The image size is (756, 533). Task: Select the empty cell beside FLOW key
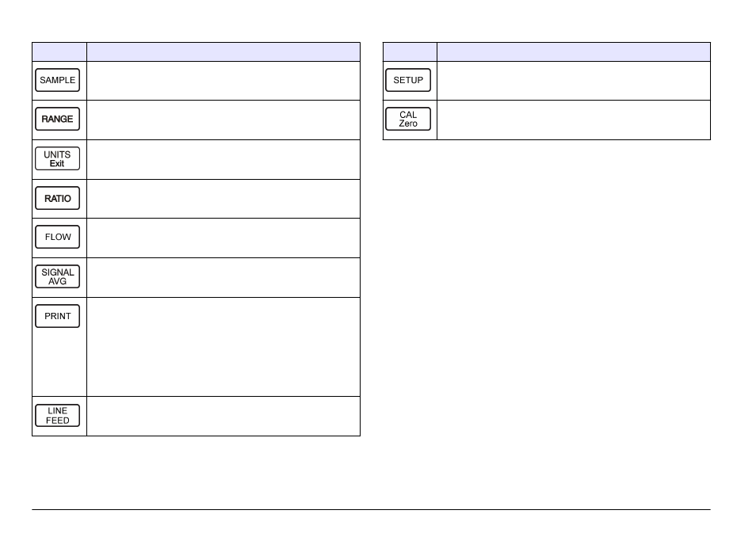[223, 238]
